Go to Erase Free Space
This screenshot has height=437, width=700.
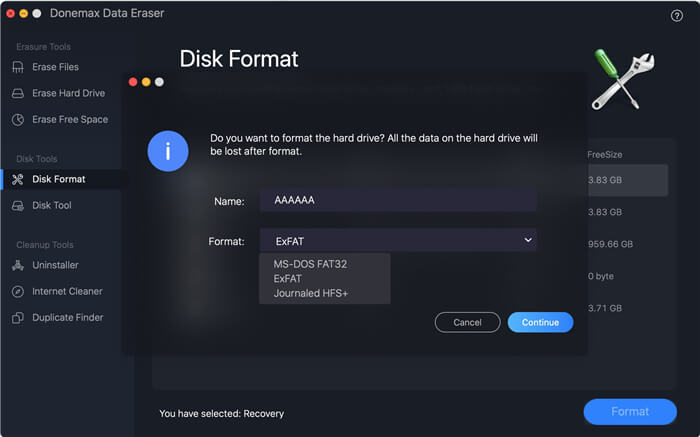(x=70, y=120)
